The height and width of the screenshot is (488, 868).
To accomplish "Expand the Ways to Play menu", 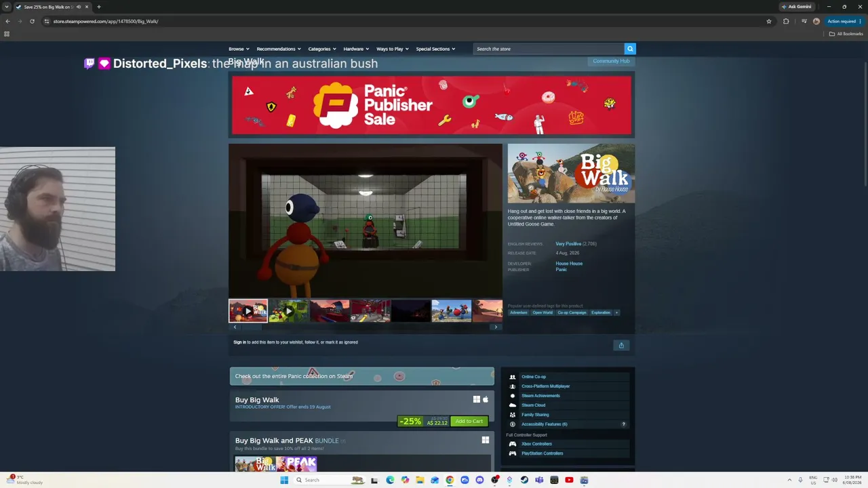I will (393, 49).
